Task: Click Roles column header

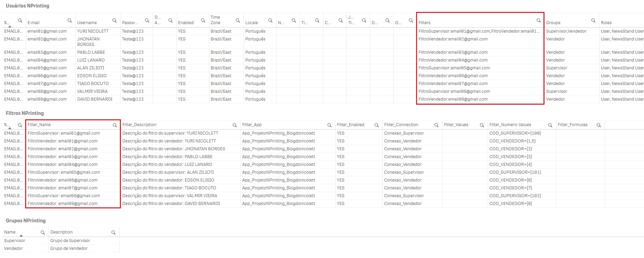Action: click(x=606, y=23)
